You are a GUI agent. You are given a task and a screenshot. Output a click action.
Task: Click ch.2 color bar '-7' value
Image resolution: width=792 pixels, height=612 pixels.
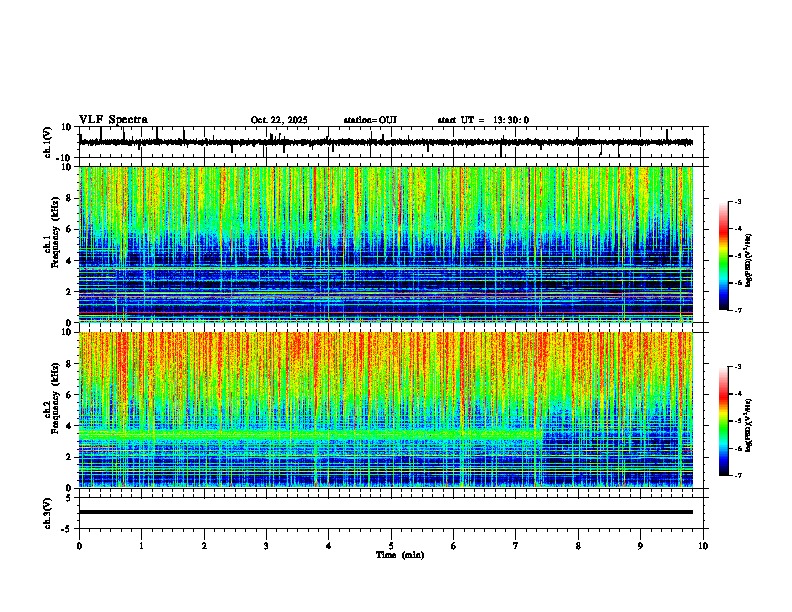pyautogui.click(x=737, y=476)
